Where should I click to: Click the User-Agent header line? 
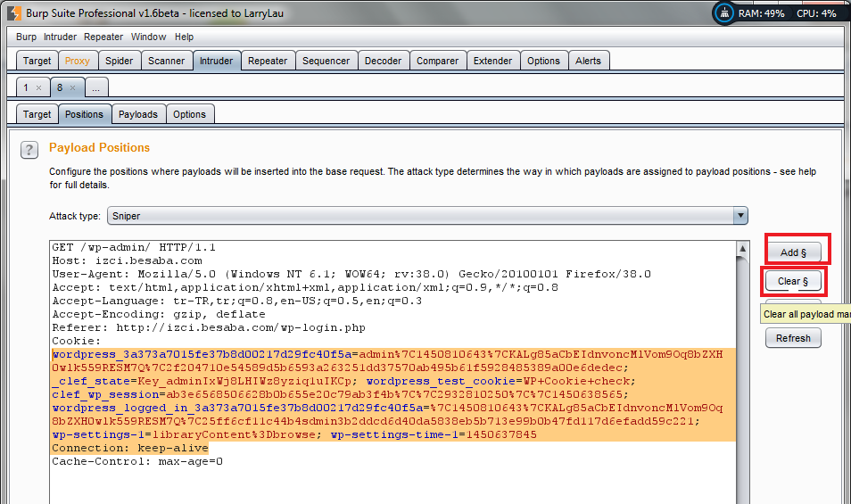click(351, 274)
